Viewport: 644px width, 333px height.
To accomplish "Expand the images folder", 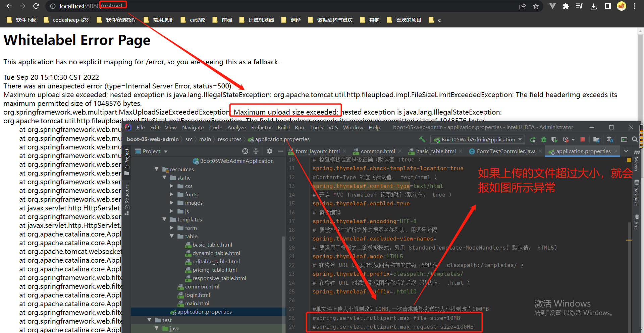I will pyautogui.click(x=172, y=203).
